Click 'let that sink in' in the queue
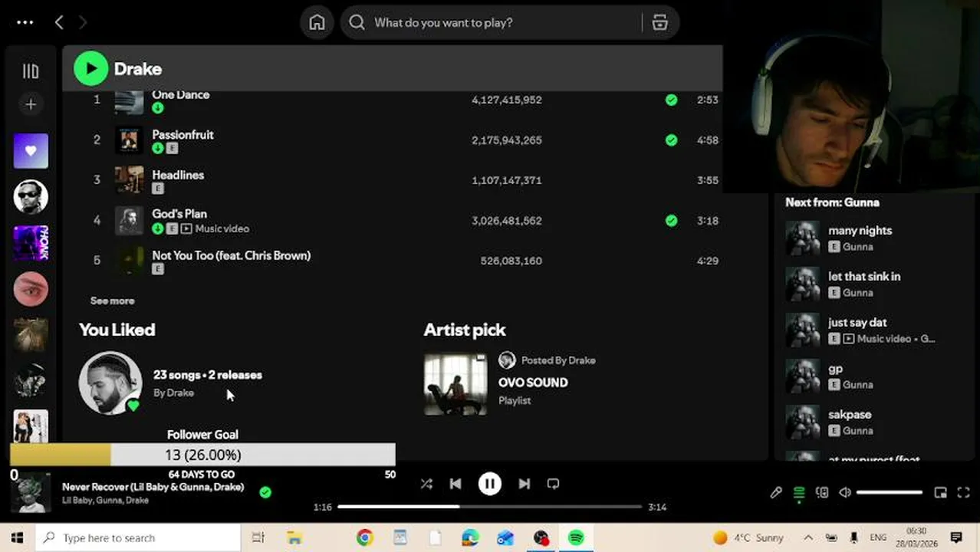This screenshot has height=552, width=980. click(864, 276)
